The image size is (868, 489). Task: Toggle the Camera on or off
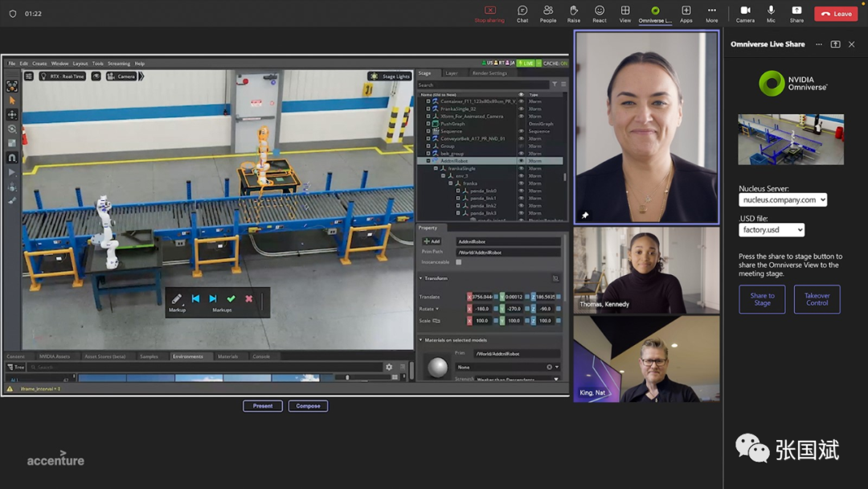745,14
